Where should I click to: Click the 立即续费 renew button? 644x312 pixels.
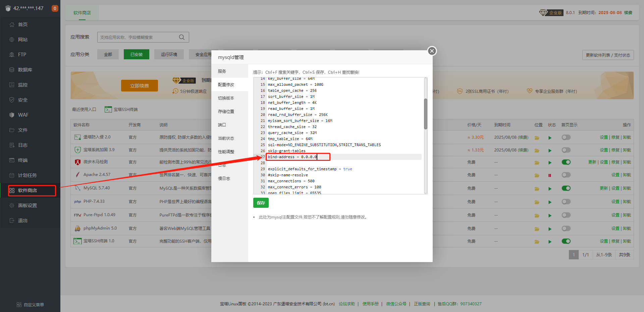(x=140, y=86)
